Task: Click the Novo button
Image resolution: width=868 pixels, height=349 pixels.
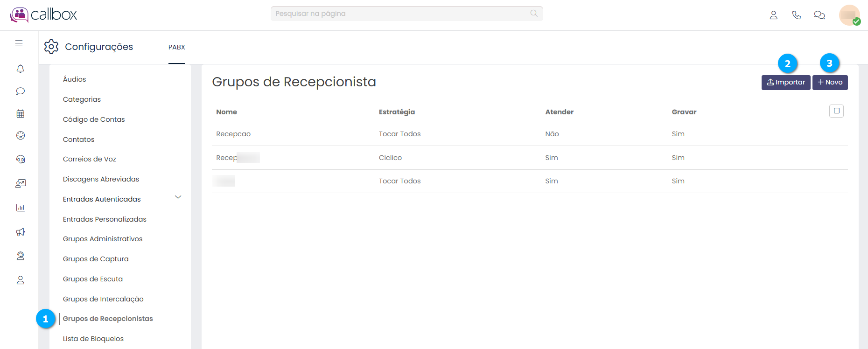Action: click(x=830, y=83)
